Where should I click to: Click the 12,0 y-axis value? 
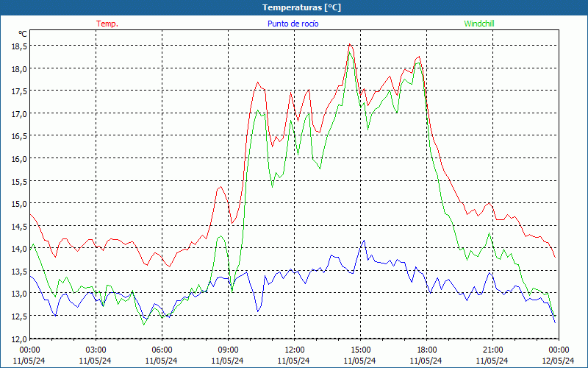click(x=21, y=339)
